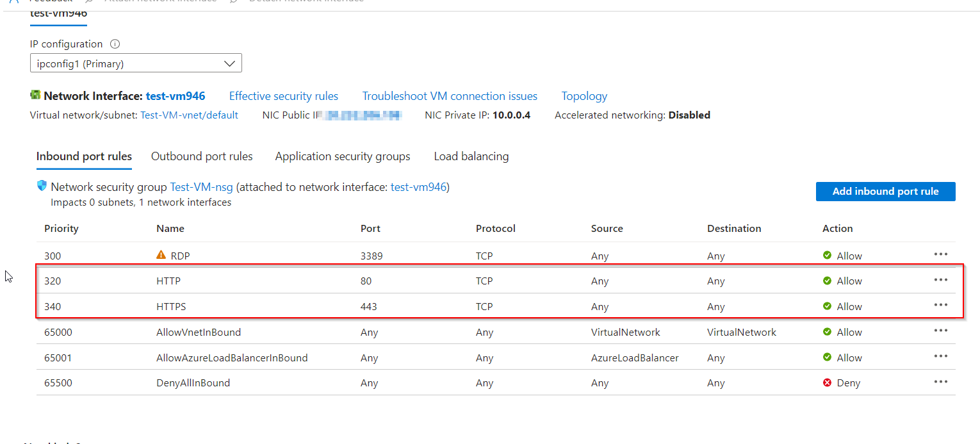Click the Allow check icon for AllowAzureLoadBalancerInBound
This screenshot has height=444, width=980.
(x=827, y=358)
